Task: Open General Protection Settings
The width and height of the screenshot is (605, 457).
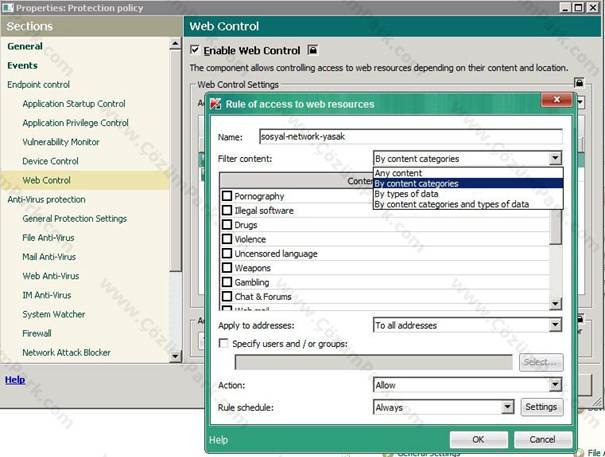Action: coord(75,218)
